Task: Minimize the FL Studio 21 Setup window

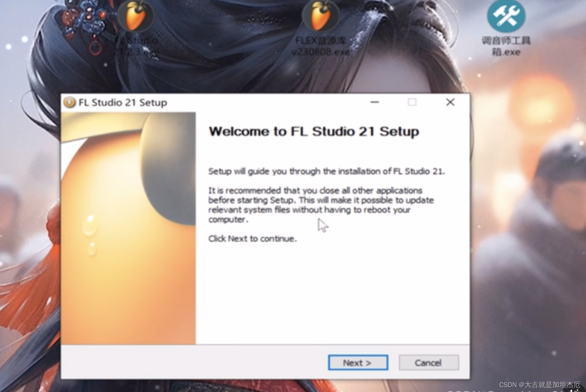Action: click(375, 102)
